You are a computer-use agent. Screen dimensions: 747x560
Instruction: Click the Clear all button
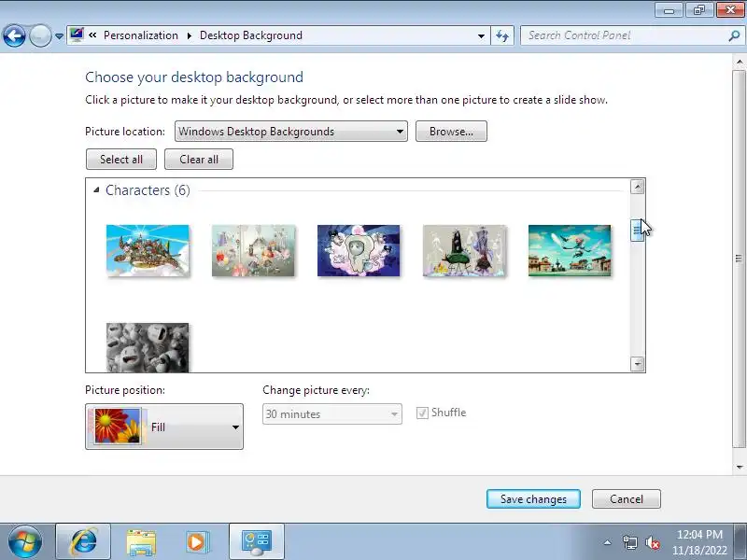199,159
